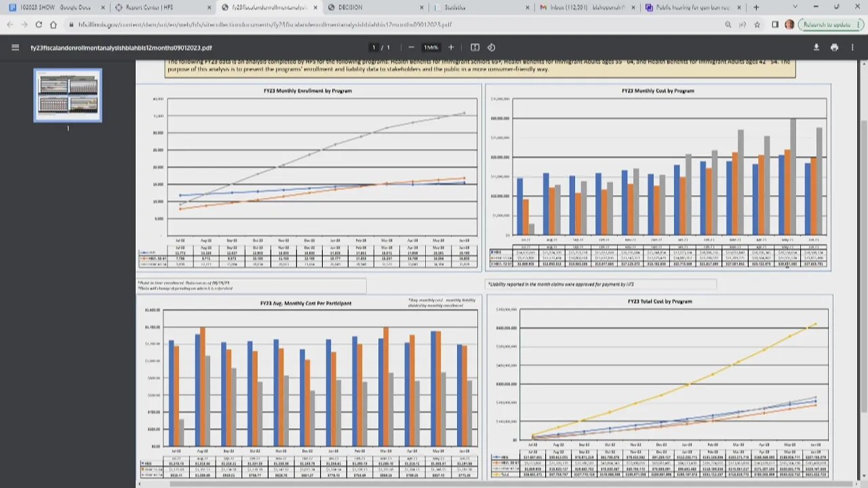
Task: Download the PDF file
Action: tap(816, 47)
